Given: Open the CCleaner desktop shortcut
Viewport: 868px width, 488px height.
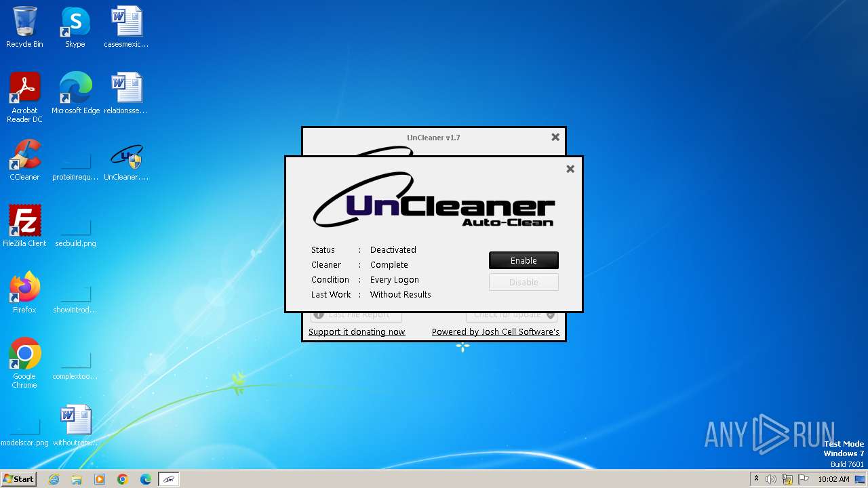Looking at the screenshot, I should tap(24, 159).
